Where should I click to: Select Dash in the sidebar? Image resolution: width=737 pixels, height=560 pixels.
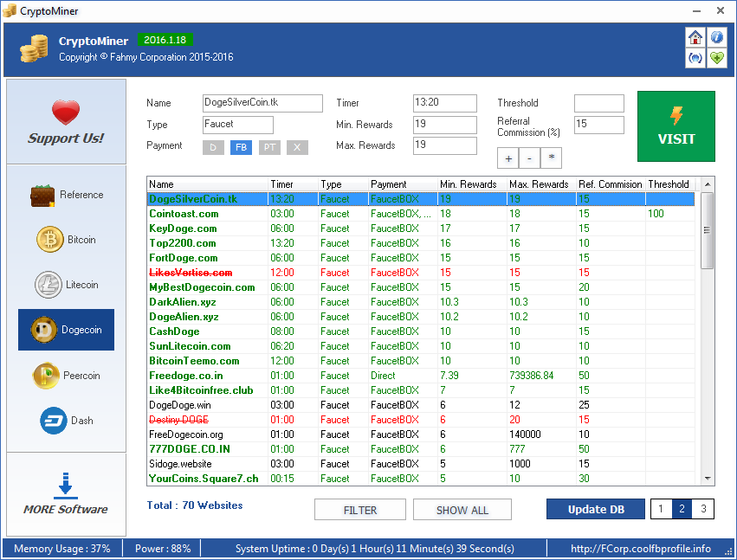pos(67,421)
